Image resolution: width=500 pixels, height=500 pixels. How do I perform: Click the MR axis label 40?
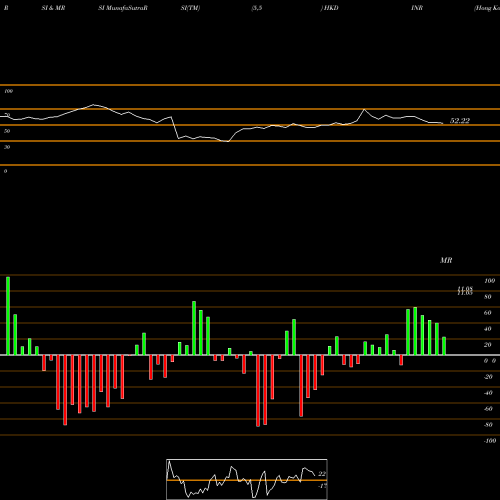click(x=488, y=329)
